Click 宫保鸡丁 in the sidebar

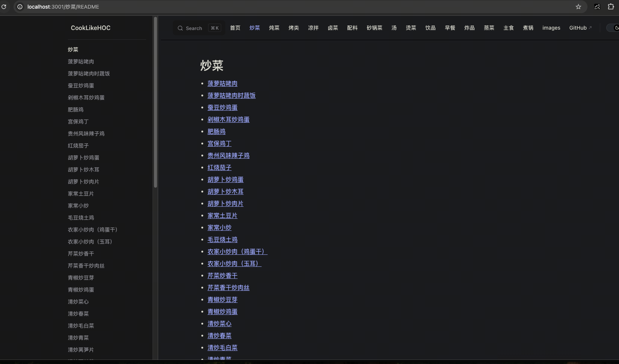click(x=78, y=122)
